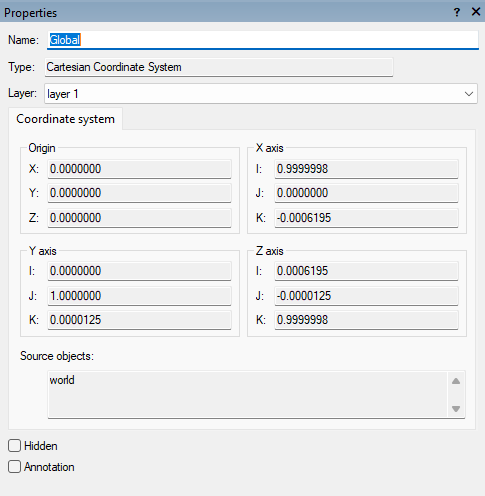485x496 pixels.
Task: Click the Source objects scroll down arrow
Action: point(456,409)
